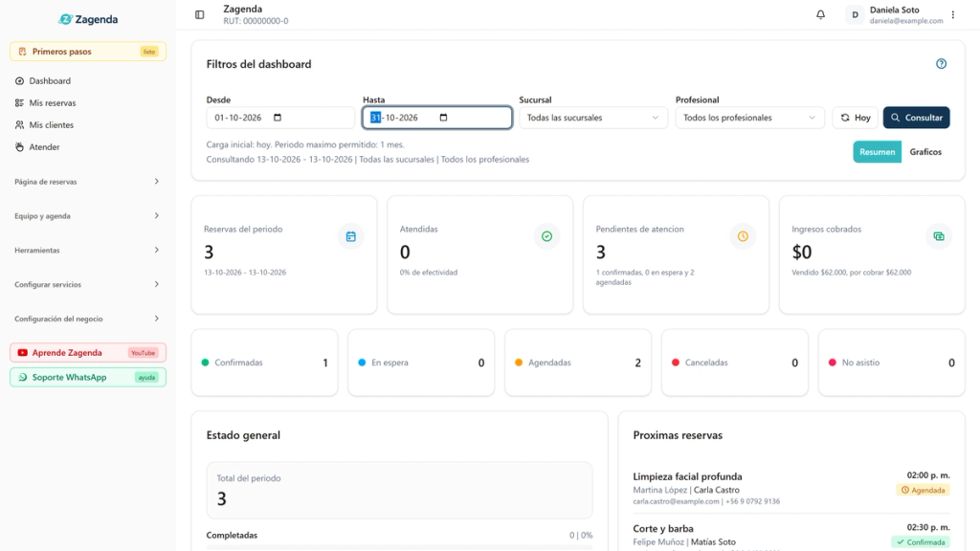
Task: Expand the Equipo y agenda section
Action: (x=87, y=216)
